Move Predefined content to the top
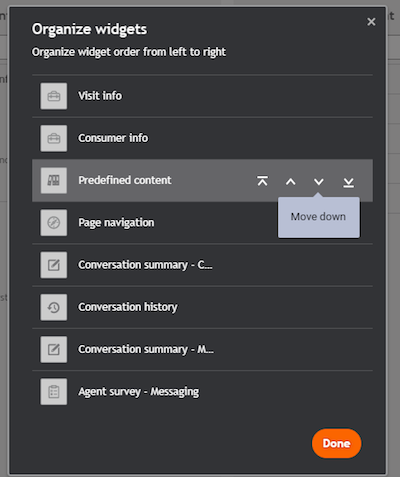Viewport: 400px width, 477px height. pyautogui.click(x=262, y=181)
